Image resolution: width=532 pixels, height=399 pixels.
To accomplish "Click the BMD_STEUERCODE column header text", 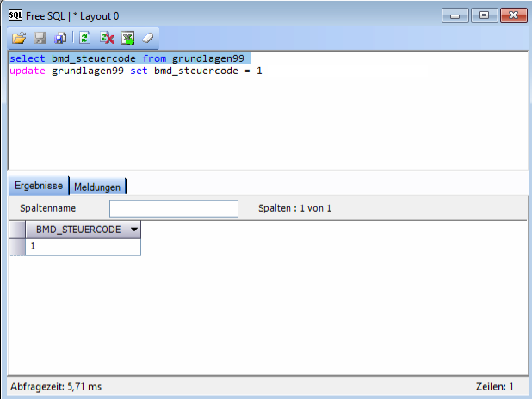I will [76, 230].
